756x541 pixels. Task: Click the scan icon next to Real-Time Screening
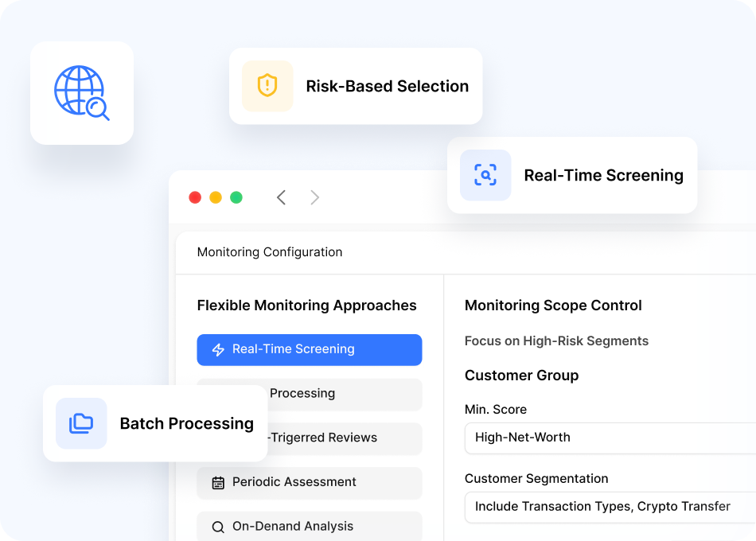pos(485,175)
